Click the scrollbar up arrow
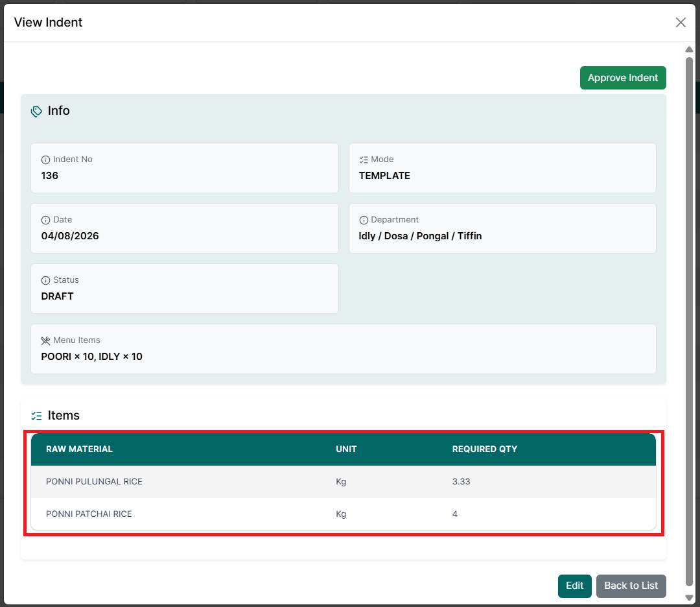700x607 pixels. [x=689, y=49]
